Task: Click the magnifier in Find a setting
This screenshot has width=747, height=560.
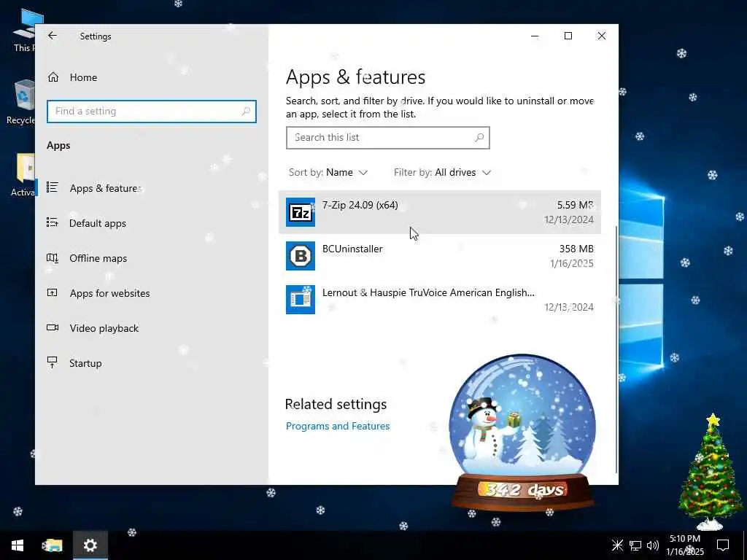Action: [246, 112]
